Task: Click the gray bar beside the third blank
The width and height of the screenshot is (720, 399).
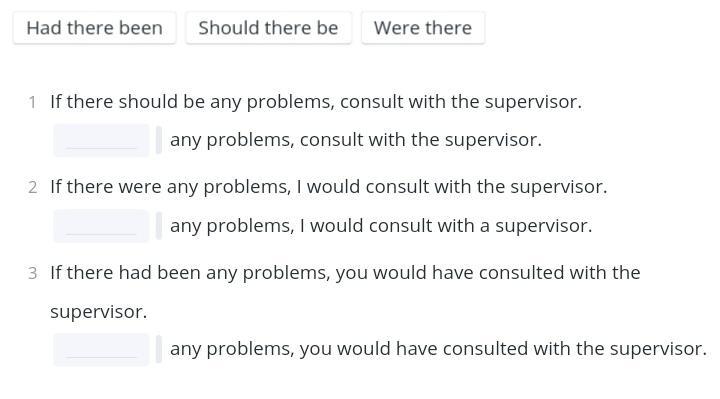Action: [159, 349]
